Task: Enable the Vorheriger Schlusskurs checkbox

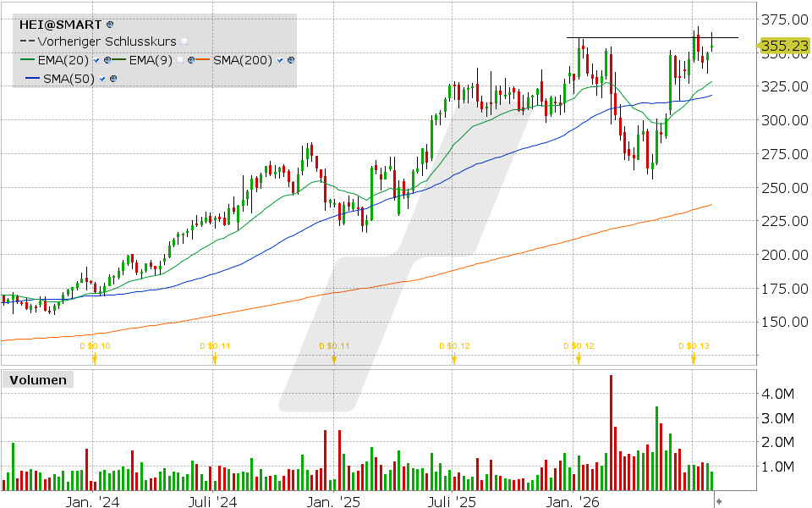Action: (x=184, y=41)
